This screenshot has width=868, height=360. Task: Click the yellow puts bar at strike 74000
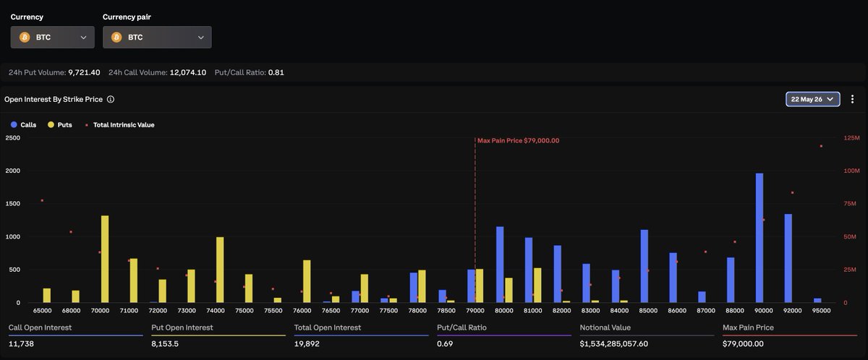point(220,270)
